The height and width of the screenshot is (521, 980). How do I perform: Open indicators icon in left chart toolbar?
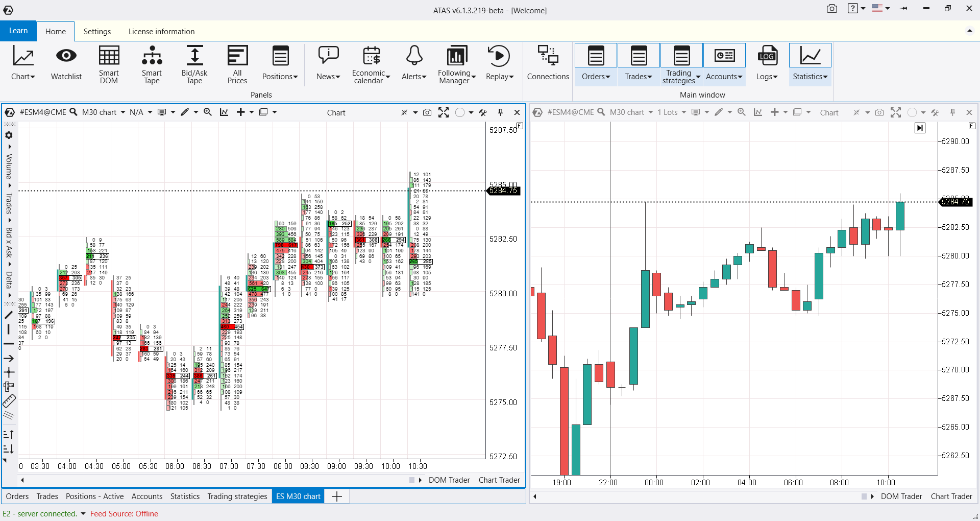coord(224,112)
